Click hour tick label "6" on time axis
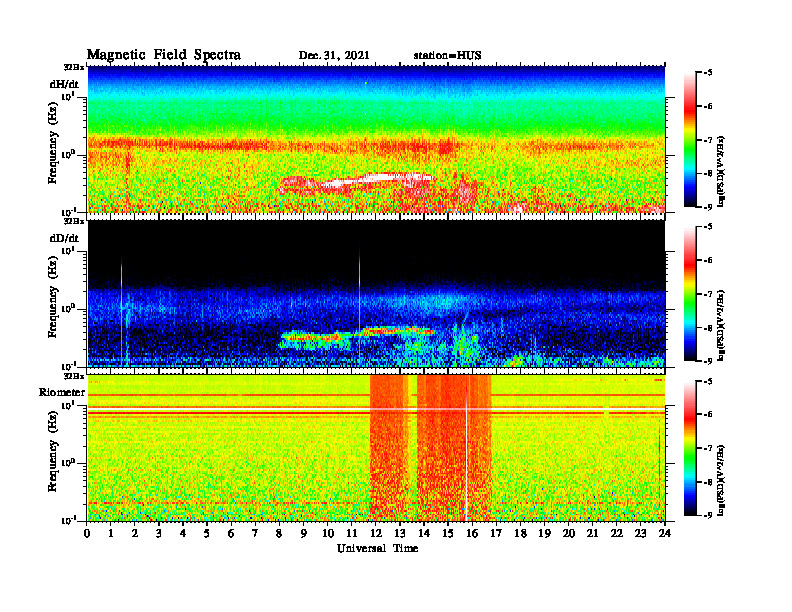 click(x=231, y=534)
